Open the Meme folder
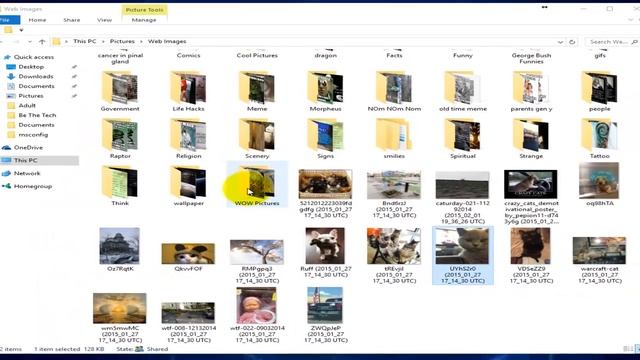 pyautogui.click(x=257, y=92)
